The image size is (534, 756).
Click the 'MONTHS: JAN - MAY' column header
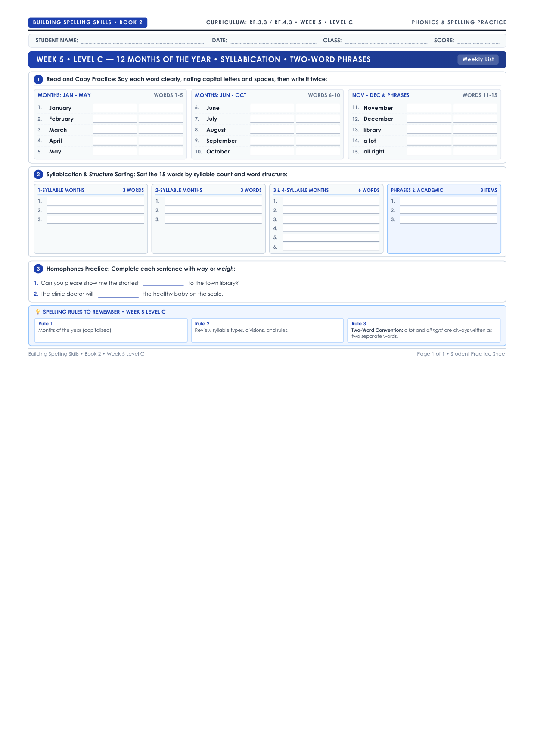pyautogui.click(x=64, y=95)
